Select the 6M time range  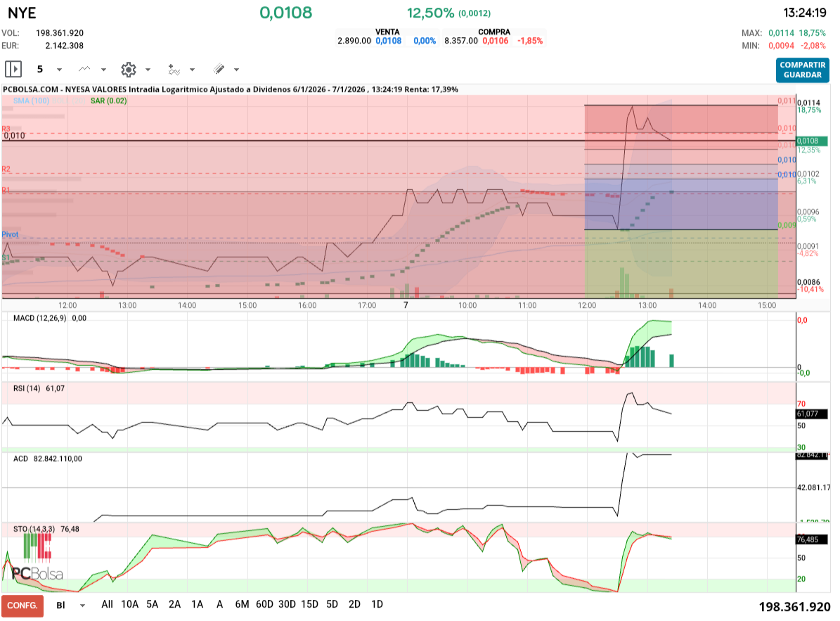pos(242,604)
